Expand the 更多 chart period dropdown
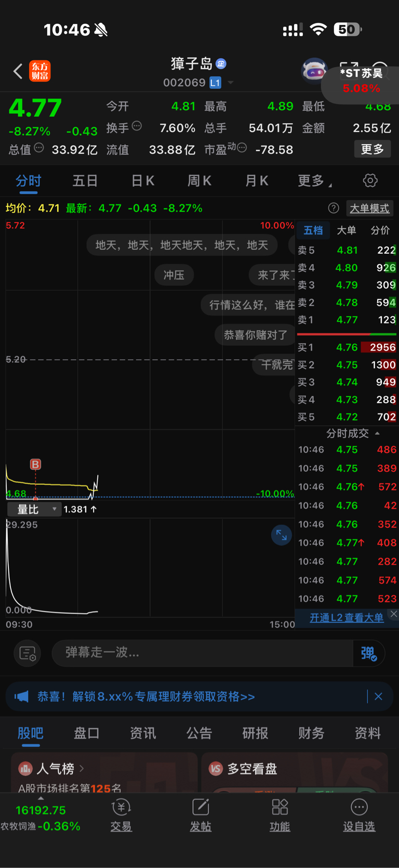 click(x=315, y=180)
